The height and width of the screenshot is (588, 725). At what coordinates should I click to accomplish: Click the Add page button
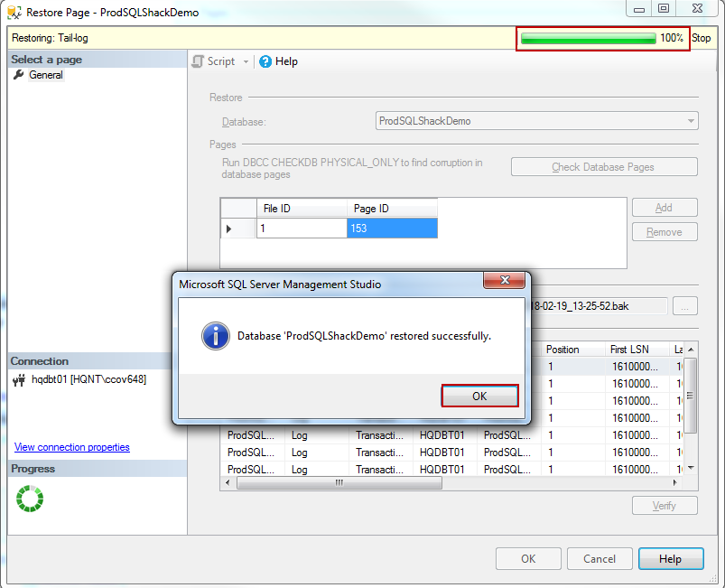[x=665, y=208]
